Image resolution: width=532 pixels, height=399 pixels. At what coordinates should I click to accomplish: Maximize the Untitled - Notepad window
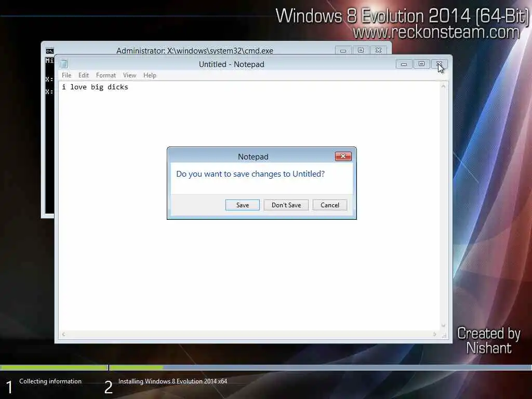(421, 64)
